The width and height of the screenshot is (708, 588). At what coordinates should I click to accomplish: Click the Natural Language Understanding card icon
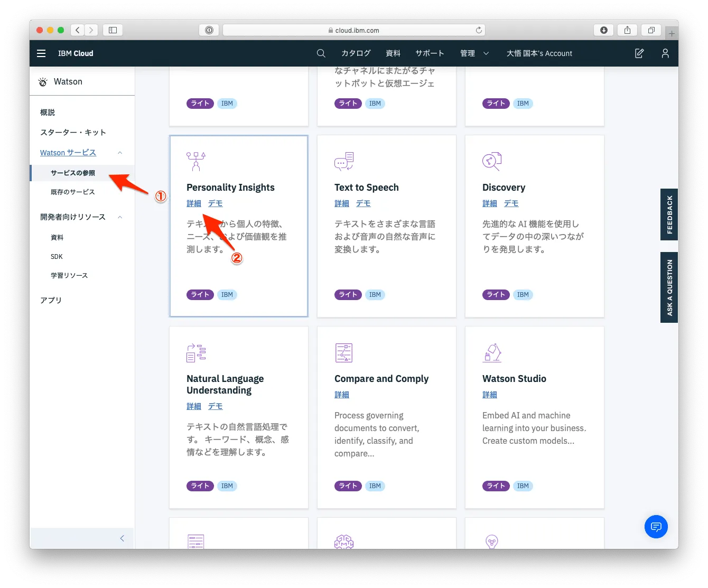(x=196, y=352)
